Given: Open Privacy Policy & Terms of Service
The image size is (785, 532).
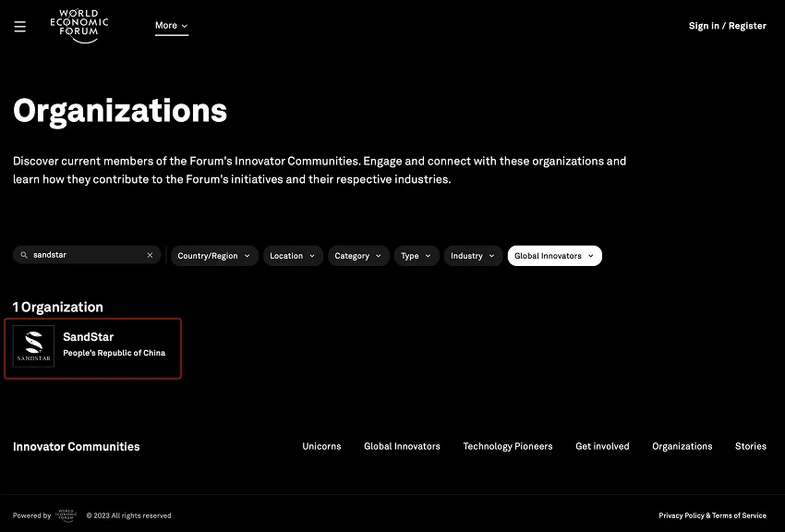Looking at the screenshot, I should coord(712,515).
